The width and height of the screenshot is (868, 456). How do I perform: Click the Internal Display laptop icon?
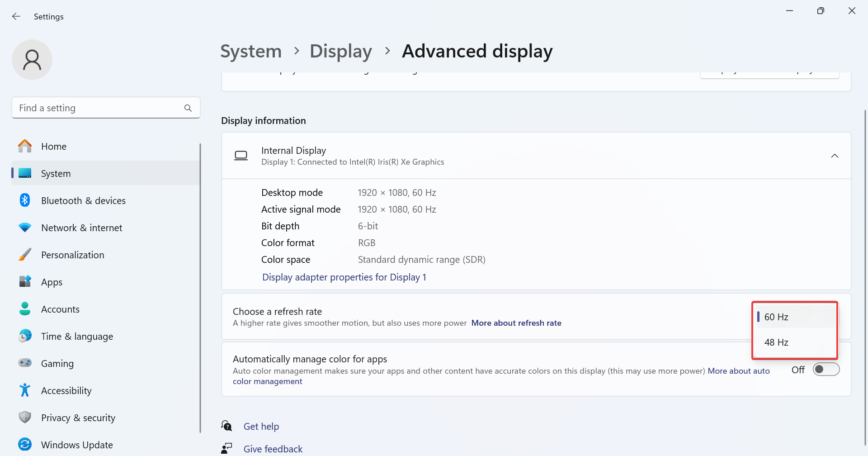[241, 156]
